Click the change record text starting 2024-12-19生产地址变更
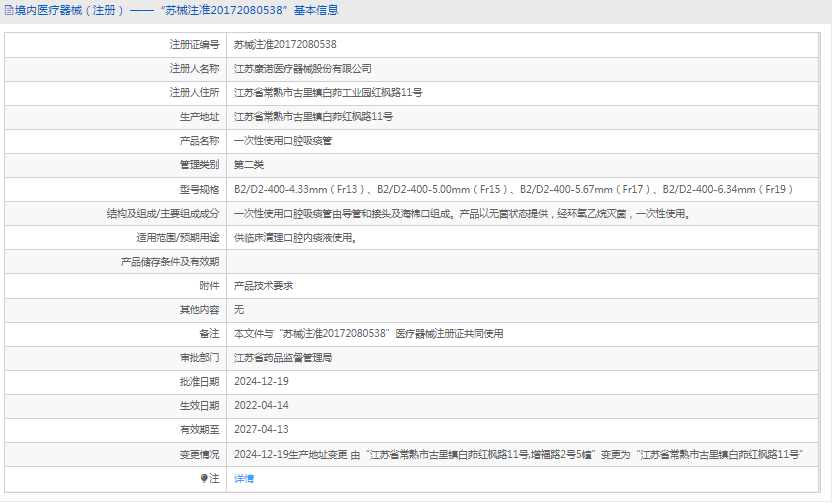The height and width of the screenshot is (504, 832). coord(518,455)
